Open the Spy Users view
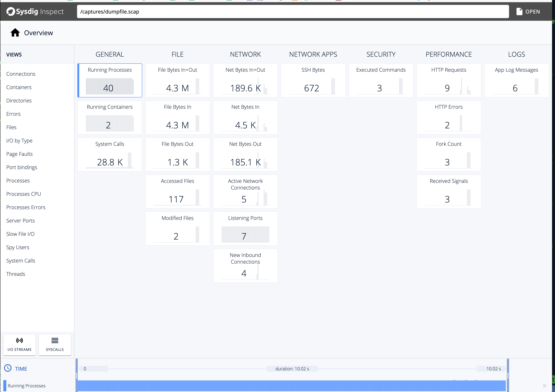 click(18, 247)
